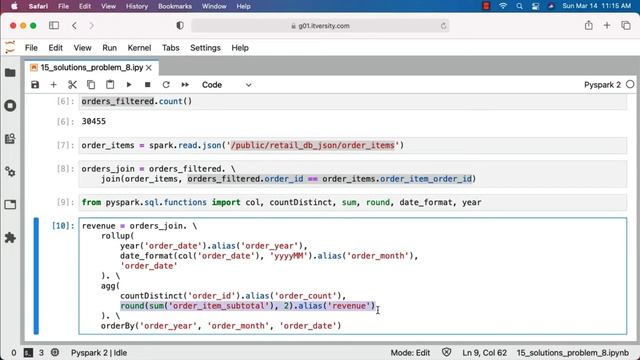The height and width of the screenshot is (360, 640).
Task: Click Pyspark 2 | Idle status text
Action: pyautogui.click(x=99, y=353)
